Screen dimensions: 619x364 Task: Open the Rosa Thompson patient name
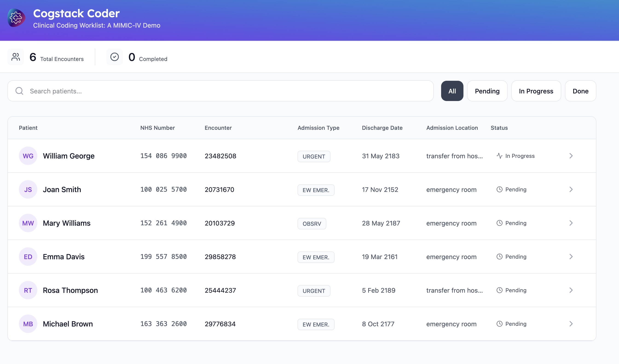point(70,290)
